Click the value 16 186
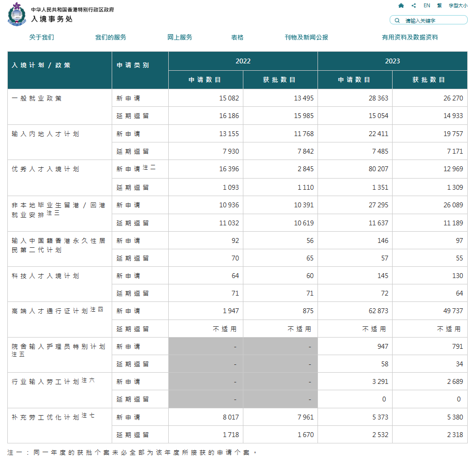Viewport: 476px width, 460px height. click(229, 116)
